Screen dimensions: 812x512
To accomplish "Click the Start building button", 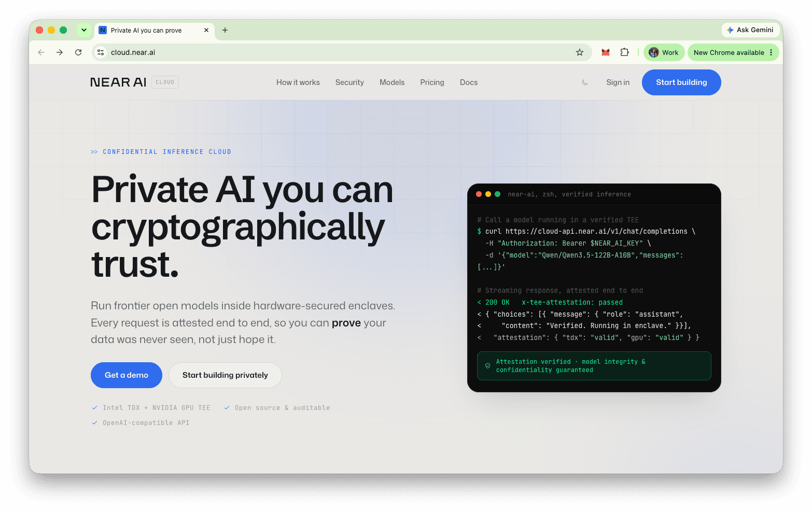I will tap(681, 82).
